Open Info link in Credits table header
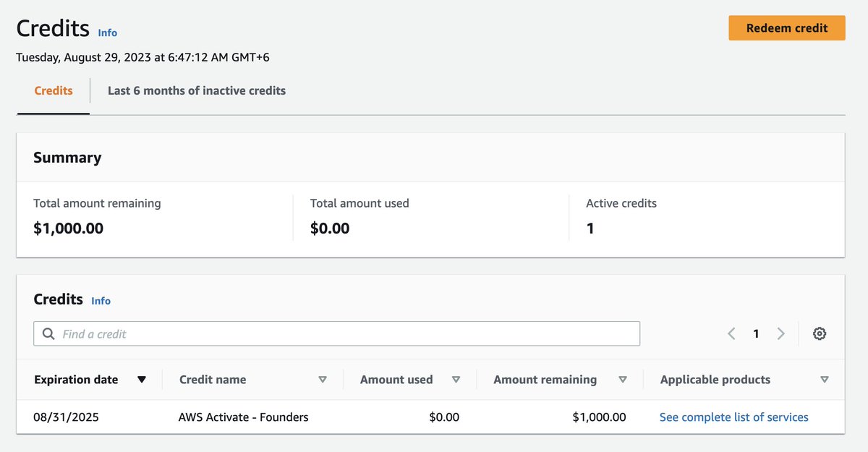The height and width of the screenshot is (452, 868). pos(101,301)
